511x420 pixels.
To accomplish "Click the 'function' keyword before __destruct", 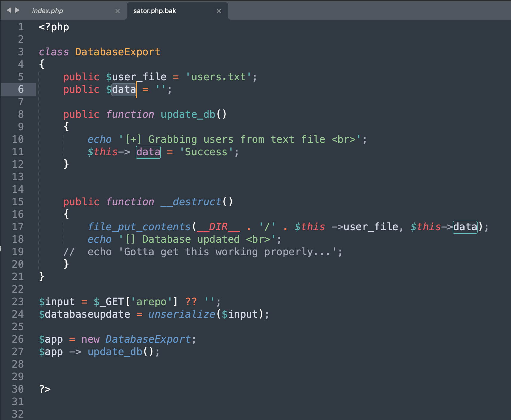I will (x=130, y=202).
